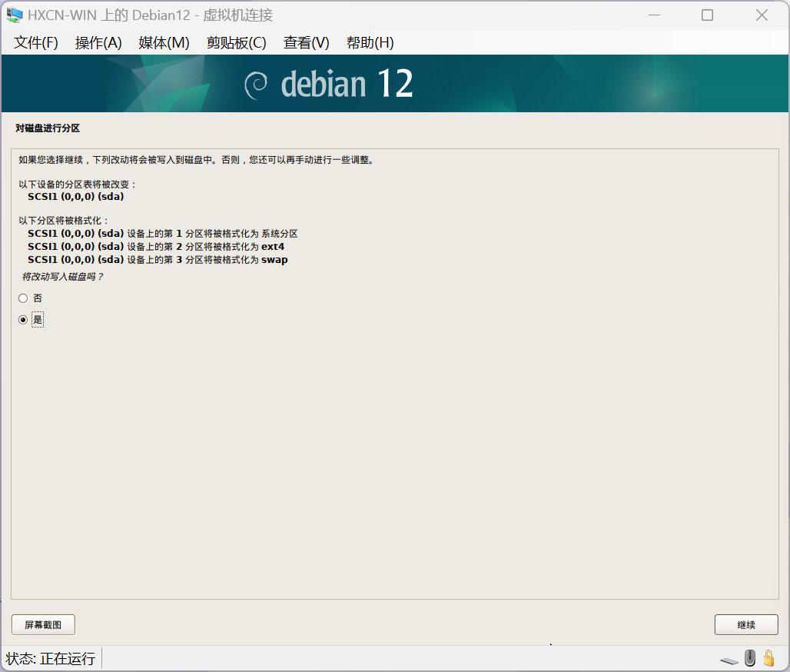Select the 是 (Yes) radio button
The width and height of the screenshot is (790, 672).
(x=23, y=320)
